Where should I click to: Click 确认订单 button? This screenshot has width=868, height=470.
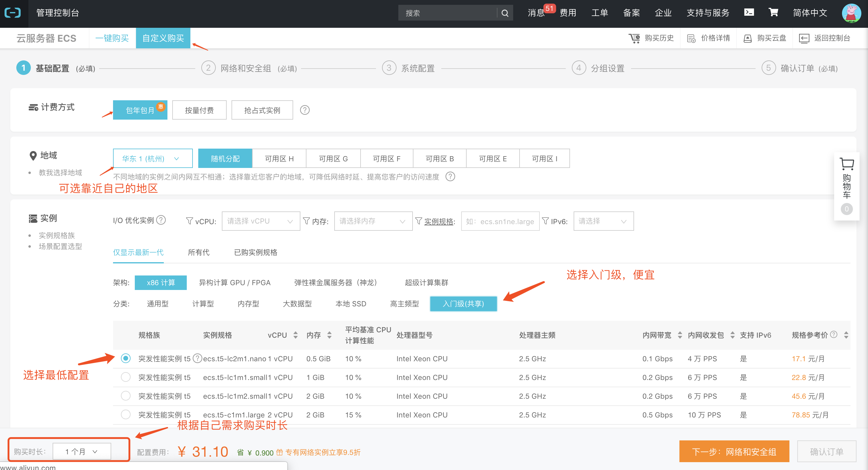(826, 451)
